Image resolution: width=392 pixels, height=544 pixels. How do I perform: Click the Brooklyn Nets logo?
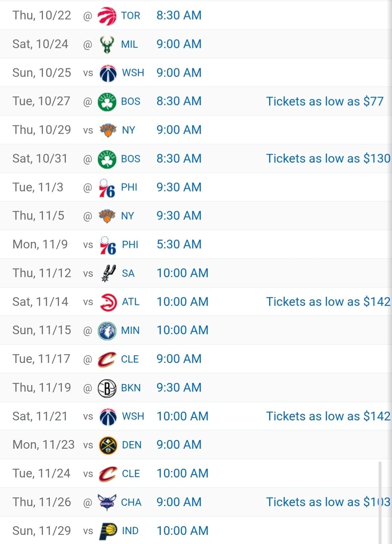point(107,388)
